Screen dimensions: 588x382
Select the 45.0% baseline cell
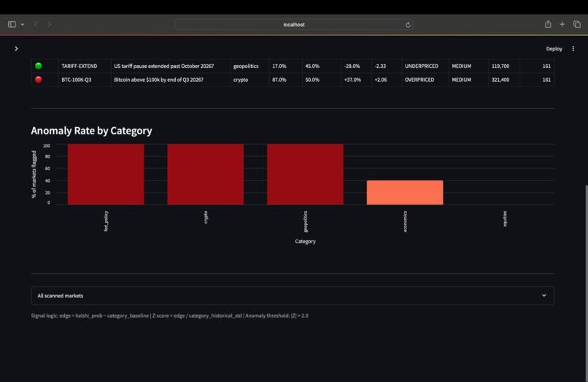coord(322,66)
